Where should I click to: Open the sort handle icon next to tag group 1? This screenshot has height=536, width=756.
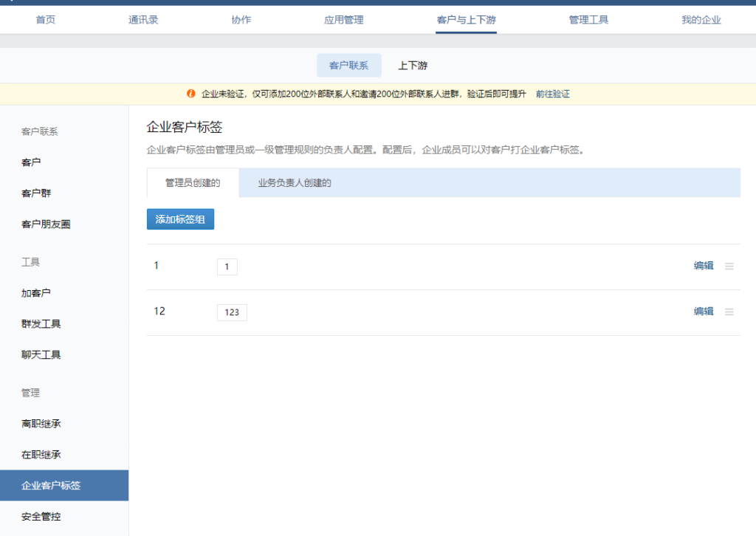click(x=729, y=266)
